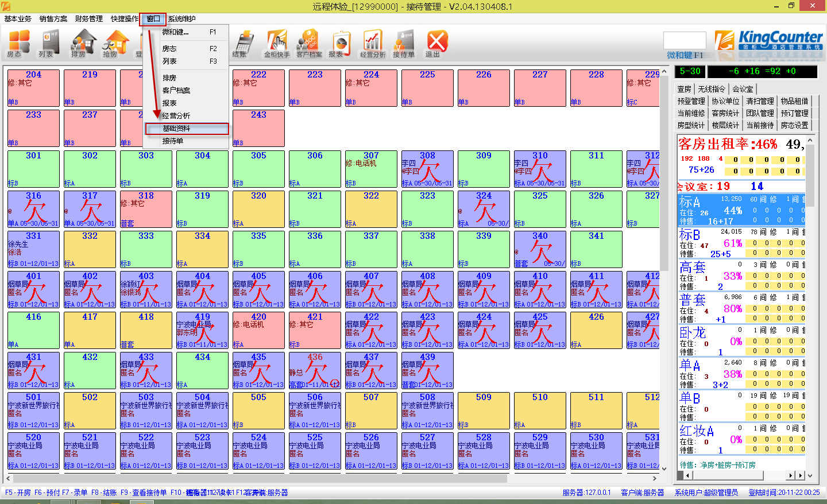Click the 微和键 input field
Screen dimensions: 827x504
pos(684,41)
